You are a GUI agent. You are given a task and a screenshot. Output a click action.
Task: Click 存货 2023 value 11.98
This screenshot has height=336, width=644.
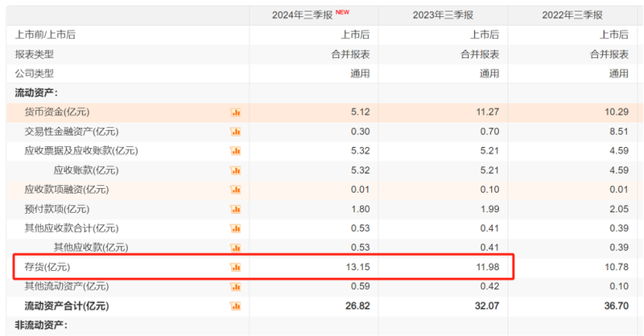point(488,267)
